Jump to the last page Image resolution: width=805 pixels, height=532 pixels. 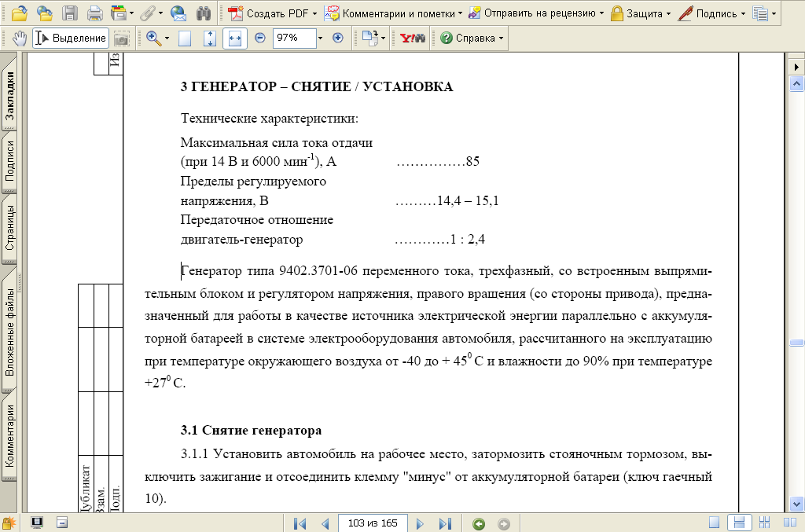click(x=445, y=523)
